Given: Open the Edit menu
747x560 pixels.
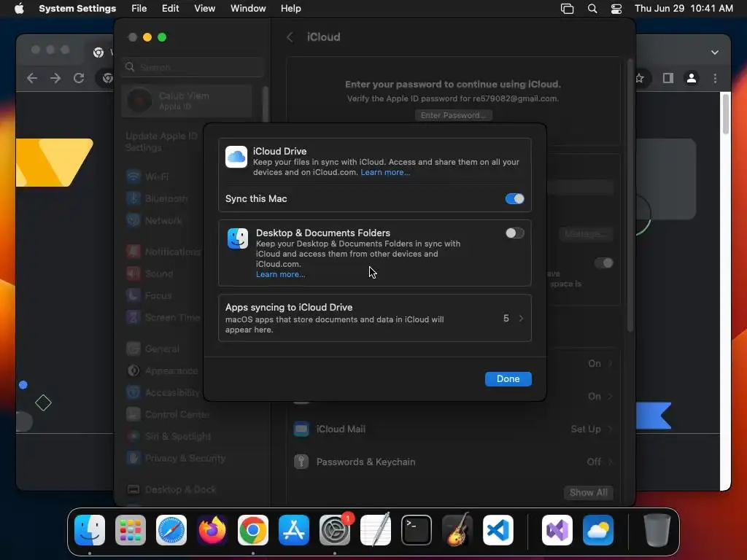Looking at the screenshot, I should point(170,9).
